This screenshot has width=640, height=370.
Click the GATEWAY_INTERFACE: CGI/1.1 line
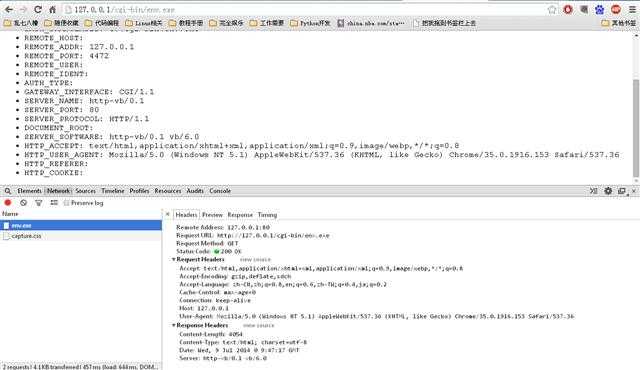[89, 92]
